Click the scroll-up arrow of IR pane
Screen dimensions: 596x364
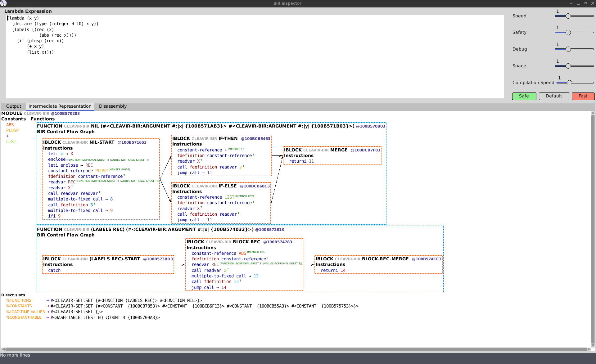tap(593, 113)
